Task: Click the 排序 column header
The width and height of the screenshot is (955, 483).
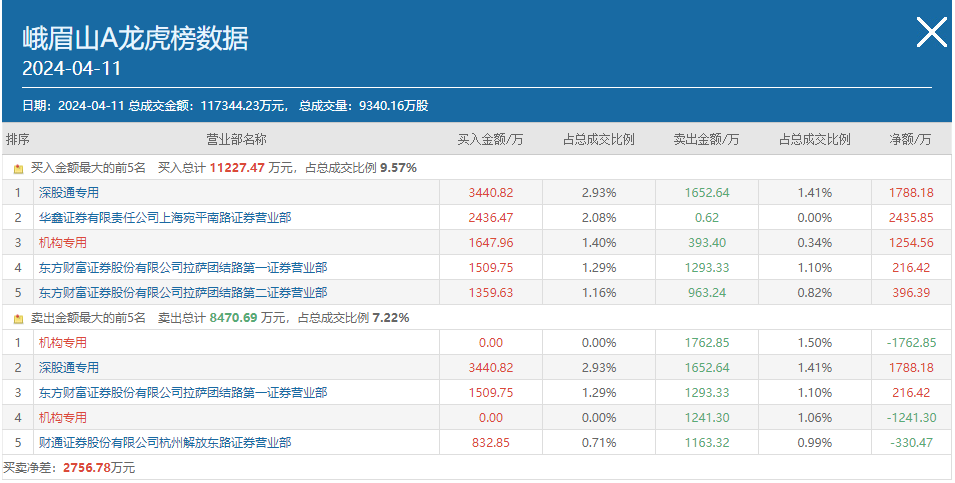Action: coord(18,139)
